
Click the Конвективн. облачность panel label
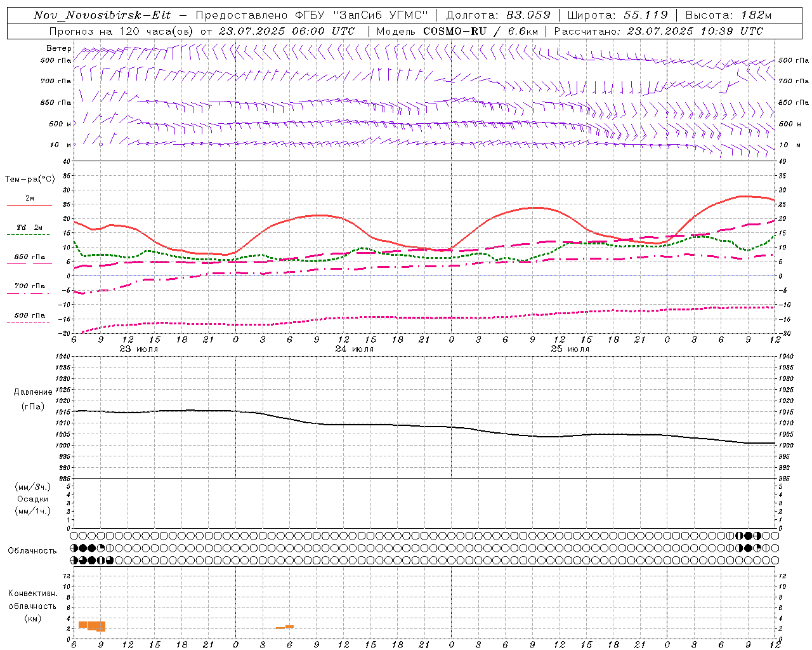tap(32, 600)
